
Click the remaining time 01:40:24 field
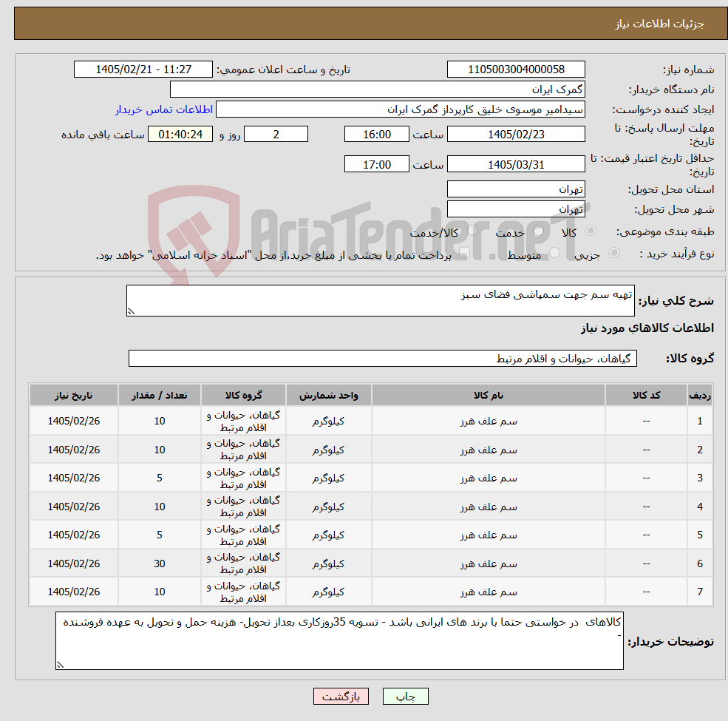(x=180, y=135)
